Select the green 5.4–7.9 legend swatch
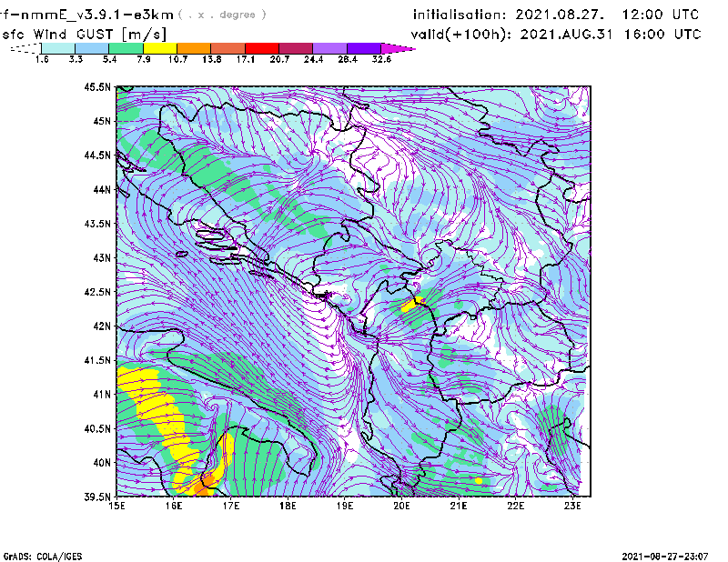728x562 pixels. tap(126, 48)
